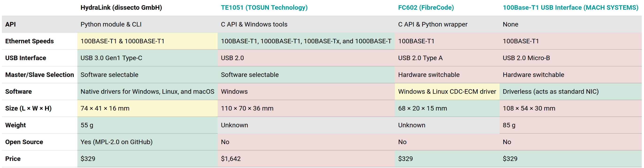This screenshot has height=168, width=644.
Task: Select the C API & Windows tools cell
Action: click(x=306, y=24)
